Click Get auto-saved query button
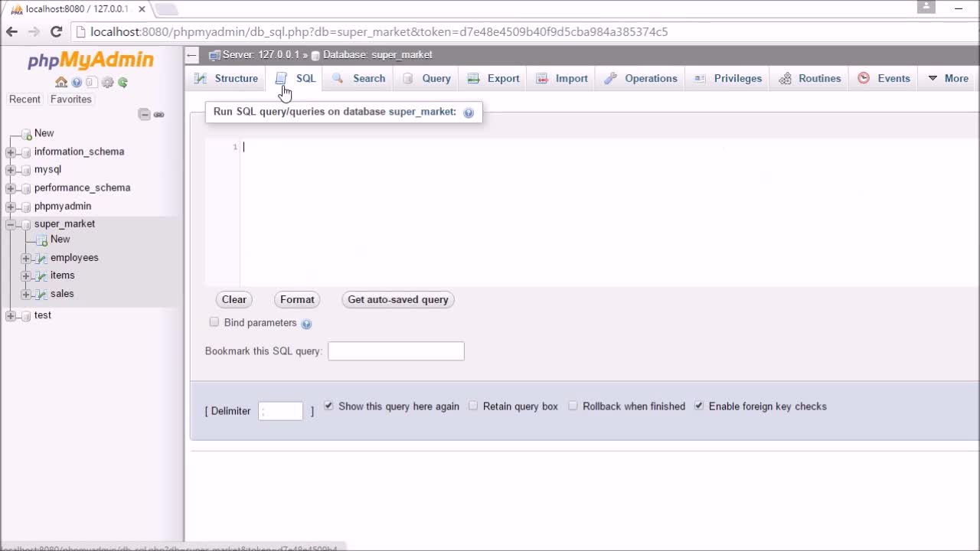The width and height of the screenshot is (980, 551). (398, 299)
